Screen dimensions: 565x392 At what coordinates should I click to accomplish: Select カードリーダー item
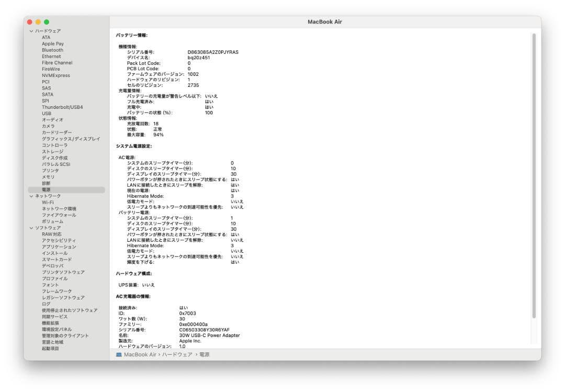click(x=56, y=132)
